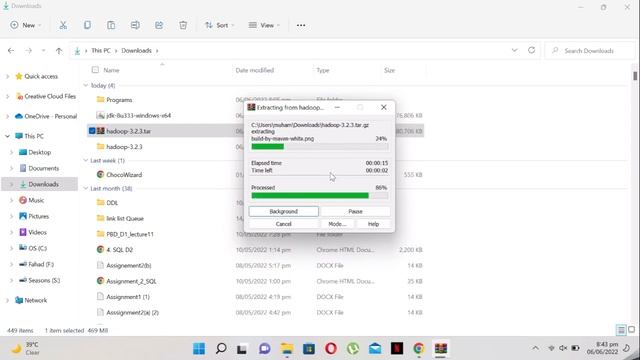Collapse the Today (4) group
The image size is (640, 360).
tap(86, 85)
